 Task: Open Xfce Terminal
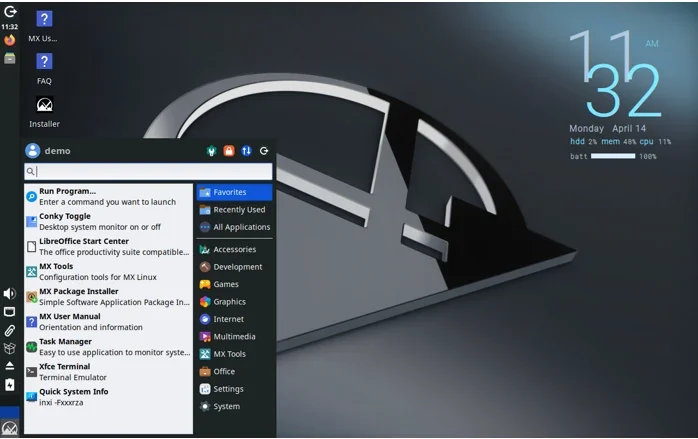pos(109,372)
